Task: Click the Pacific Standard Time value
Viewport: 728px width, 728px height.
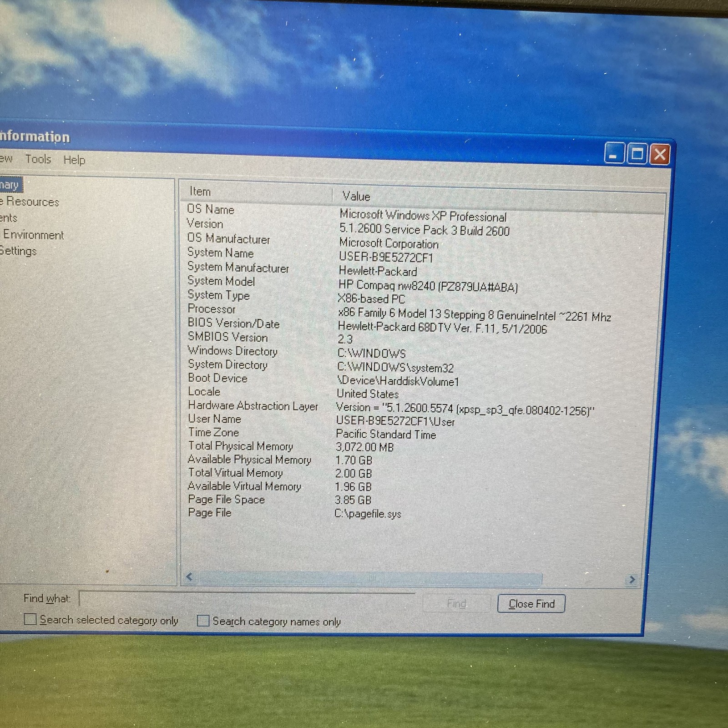Action: 386,434
